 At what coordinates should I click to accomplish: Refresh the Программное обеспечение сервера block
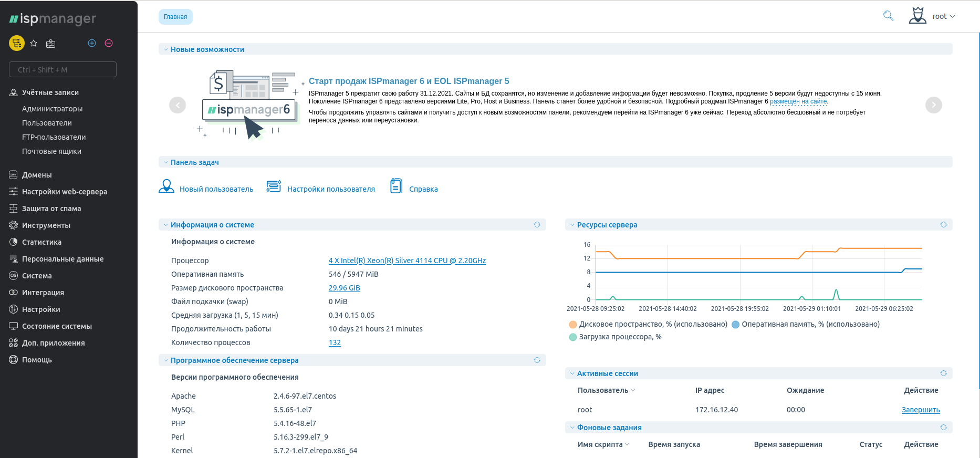coord(537,360)
